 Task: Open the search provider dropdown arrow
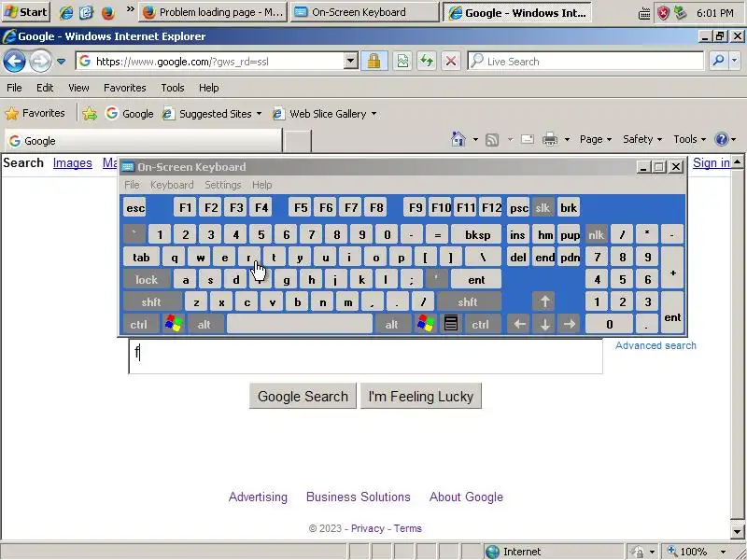(x=735, y=61)
